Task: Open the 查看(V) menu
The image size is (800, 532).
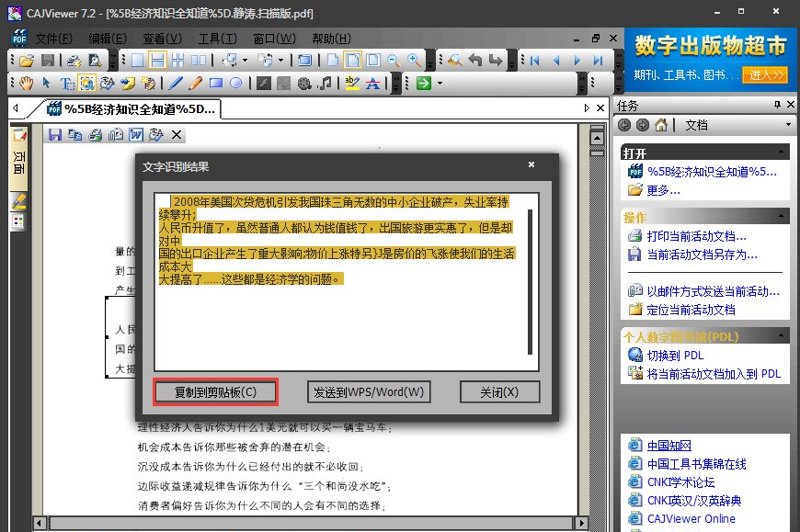Action: [x=162, y=39]
